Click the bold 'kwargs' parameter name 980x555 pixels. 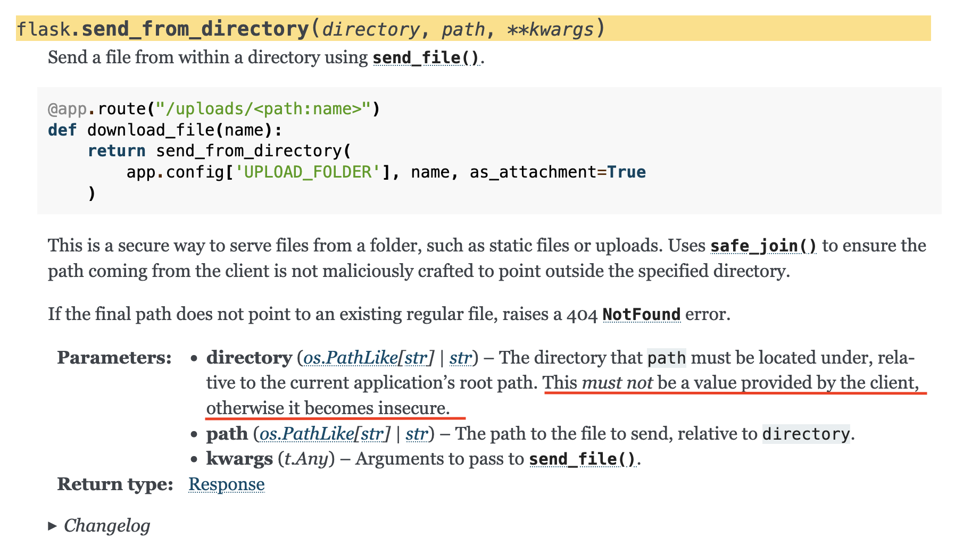click(x=239, y=459)
